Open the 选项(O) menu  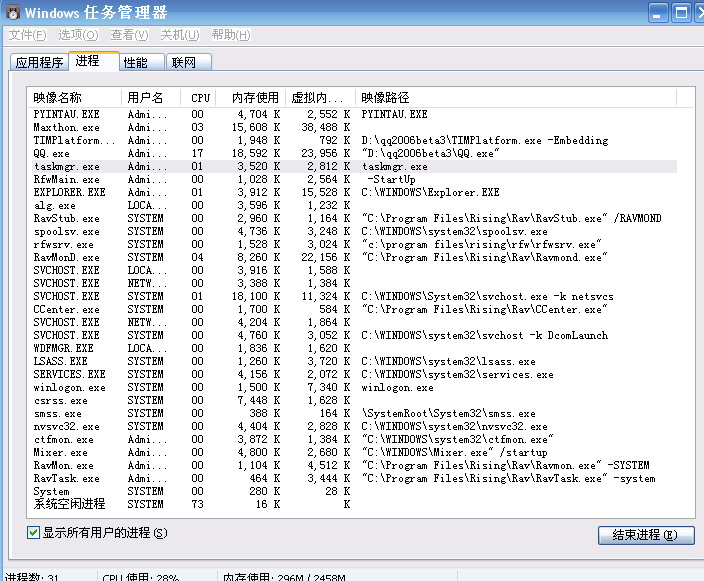[x=78, y=35]
